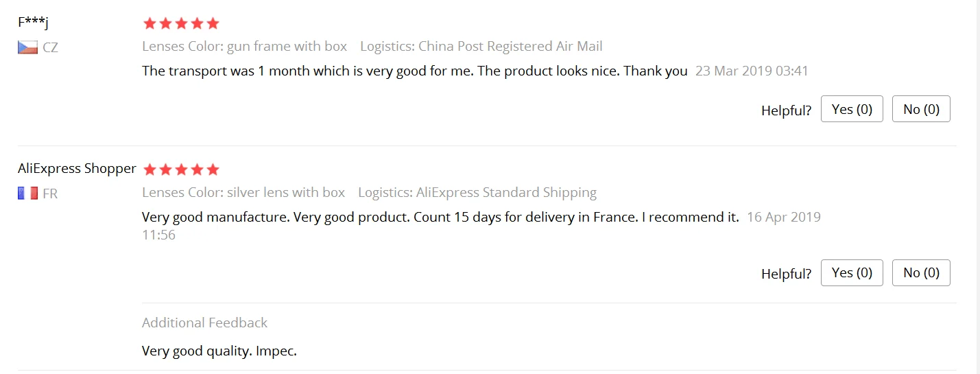The width and height of the screenshot is (980, 374).
Task: Click the CZ country code label
Action: point(50,48)
